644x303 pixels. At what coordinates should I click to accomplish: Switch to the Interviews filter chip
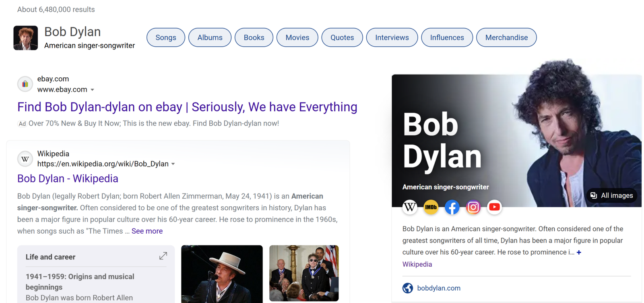pos(392,37)
